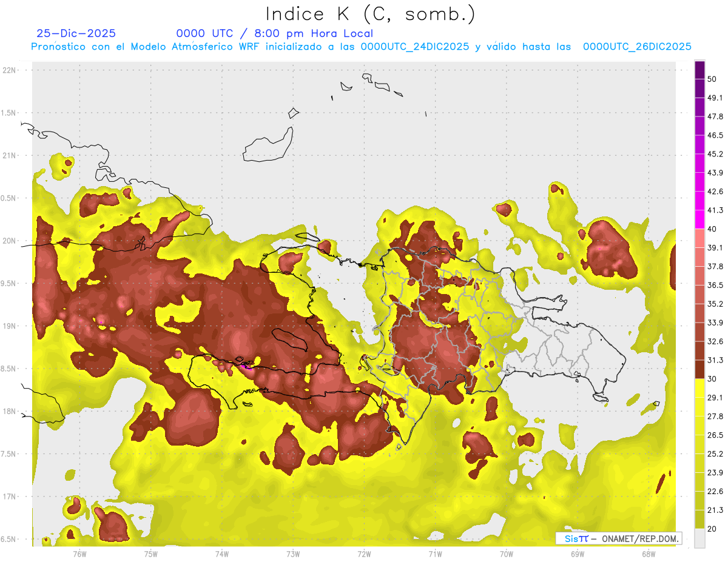728x562 pixels.
Task: Click the title "Indice K (C, somb.)"
Action: (x=371, y=14)
